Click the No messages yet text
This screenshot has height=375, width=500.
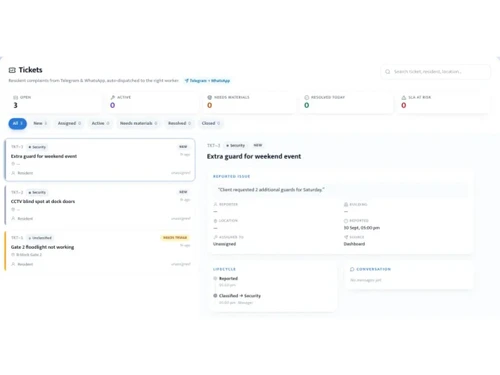(x=366, y=280)
